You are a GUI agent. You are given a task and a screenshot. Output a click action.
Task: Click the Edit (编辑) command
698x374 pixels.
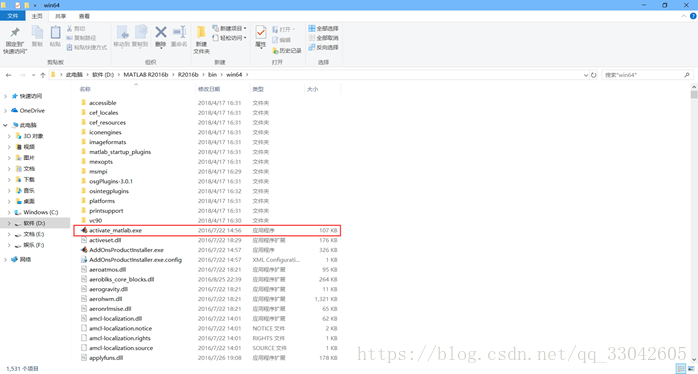(281, 40)
